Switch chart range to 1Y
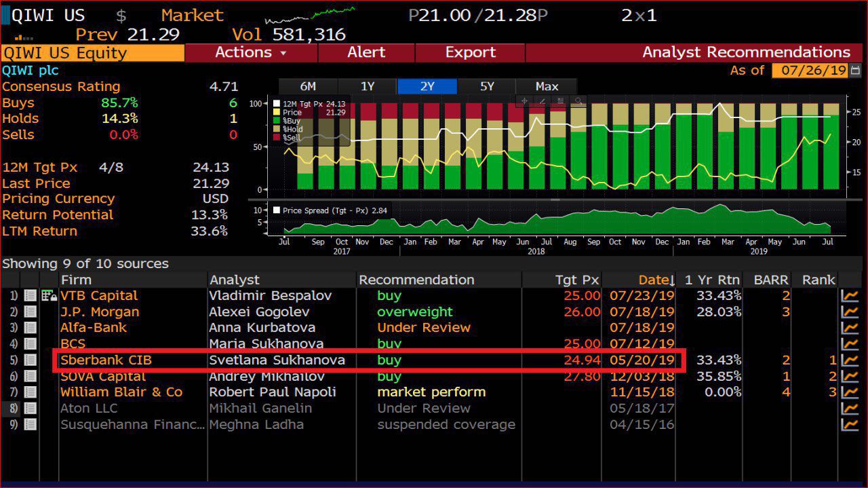Screen dimensions: 868x488 point(368,86)
